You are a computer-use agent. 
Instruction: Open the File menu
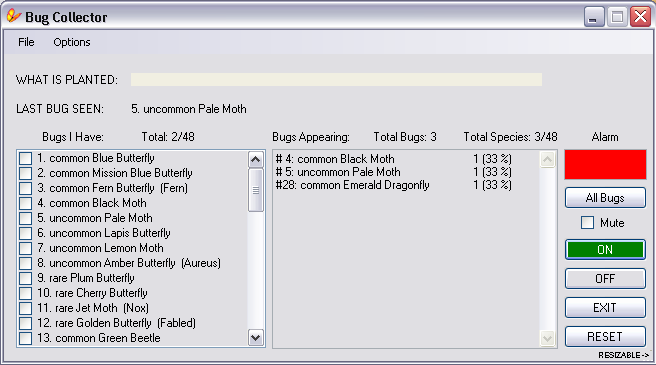pyautogui.click(x=26, y=42)
